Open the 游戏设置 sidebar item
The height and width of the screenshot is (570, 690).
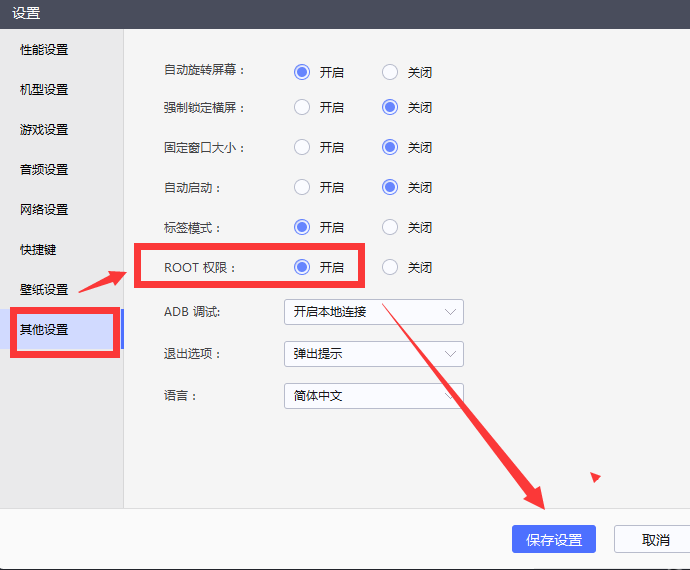[45, 130]
